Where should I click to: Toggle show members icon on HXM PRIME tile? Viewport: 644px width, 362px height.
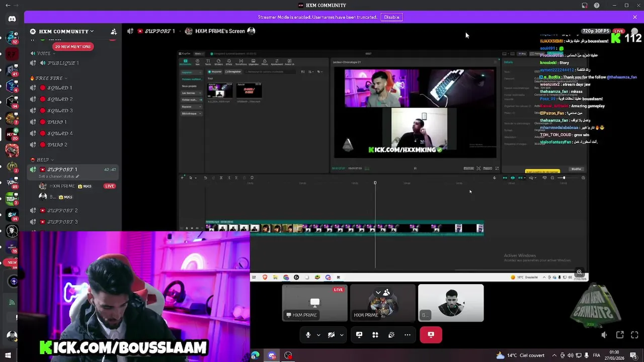click(x=386, y=292)
